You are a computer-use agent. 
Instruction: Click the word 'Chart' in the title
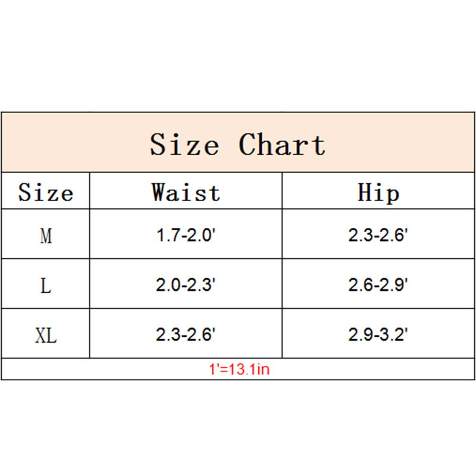(x=283, y=145)
